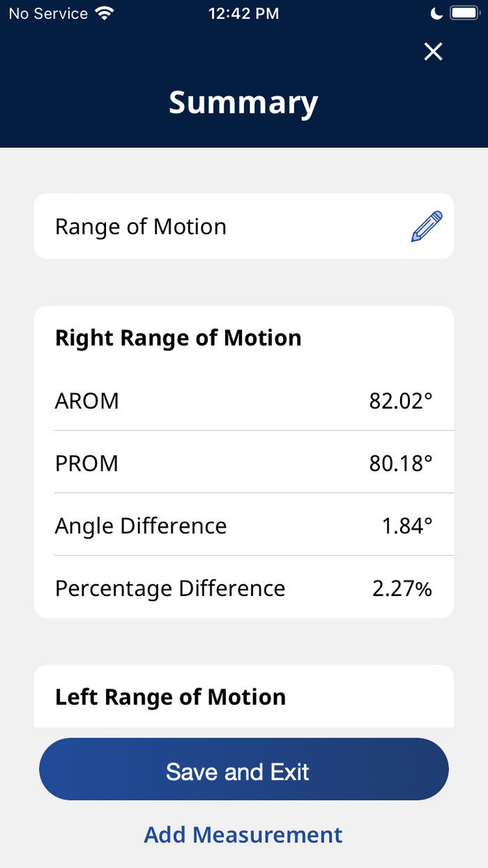Close the Summary screen with X
This screenshot has width=488, height=868.
click(434, 52)
